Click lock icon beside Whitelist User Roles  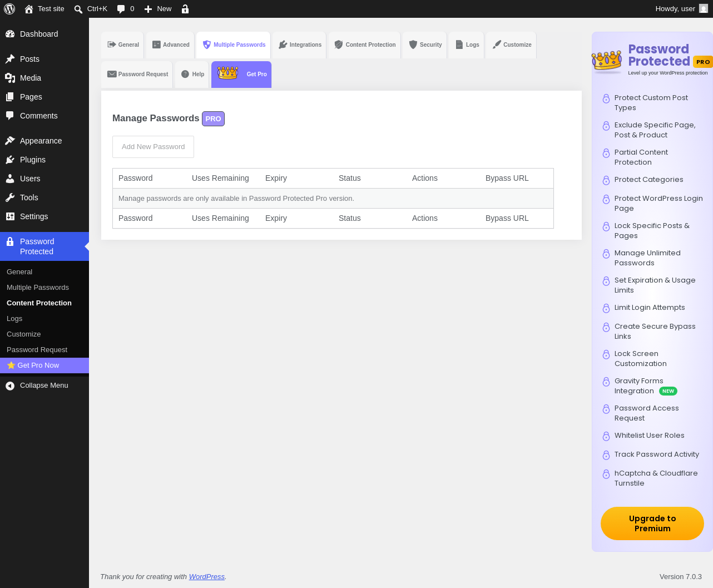point(606,436)
